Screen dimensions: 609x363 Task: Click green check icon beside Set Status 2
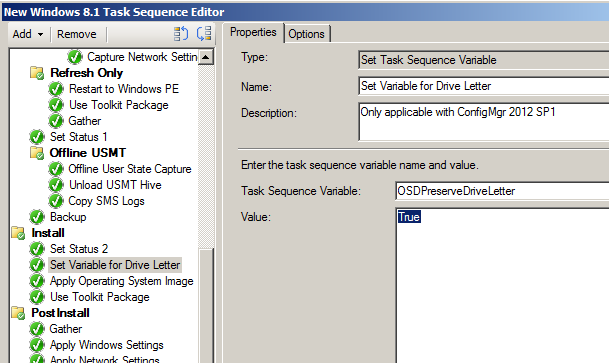click(x=37, y=249)
